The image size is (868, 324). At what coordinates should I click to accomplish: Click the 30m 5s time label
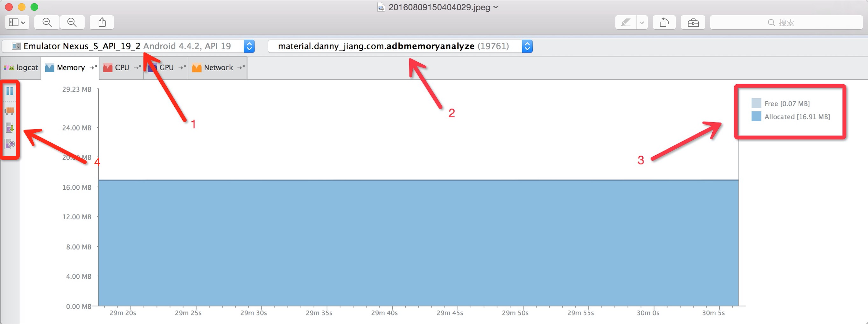(x=713, y=313)
